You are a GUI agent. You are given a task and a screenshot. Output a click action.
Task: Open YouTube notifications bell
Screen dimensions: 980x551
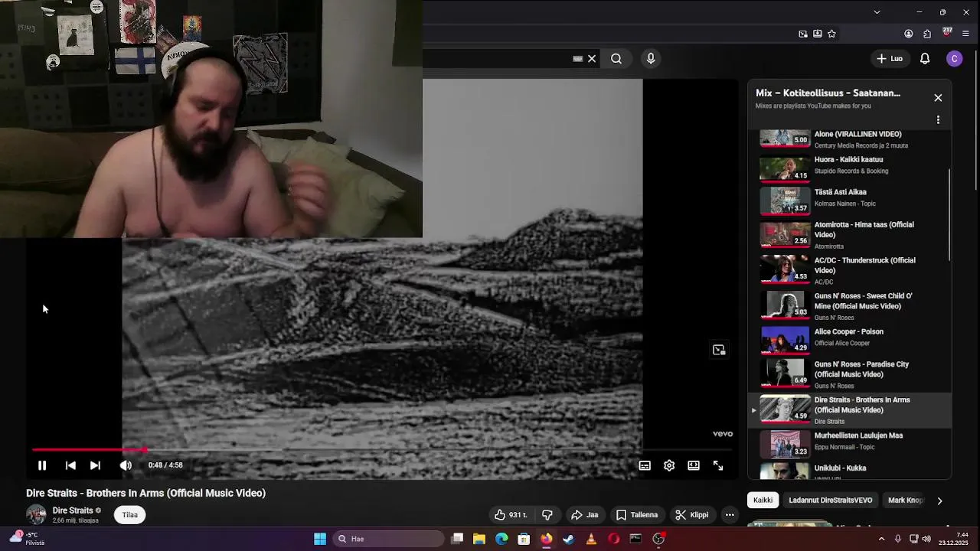point(925,59)
